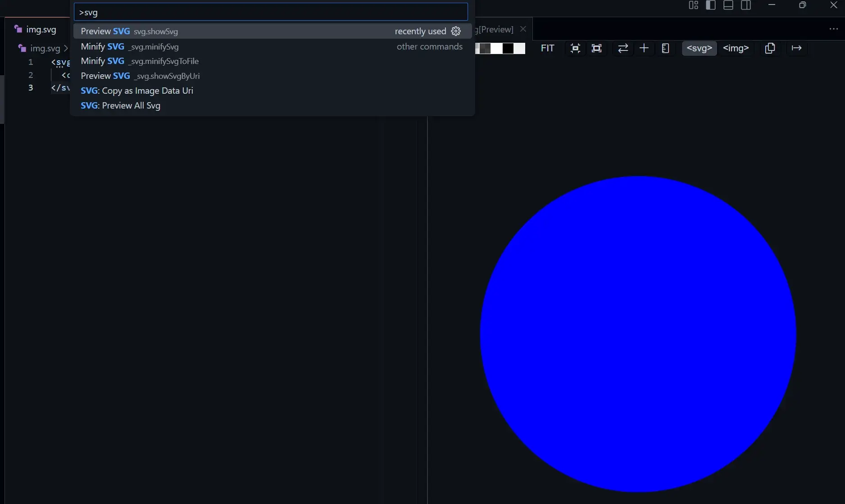Image resolution: width=845 pixels, height=504 pixels.
Task: Click line number 2 in editor gutter
Action: pos(31,75)
